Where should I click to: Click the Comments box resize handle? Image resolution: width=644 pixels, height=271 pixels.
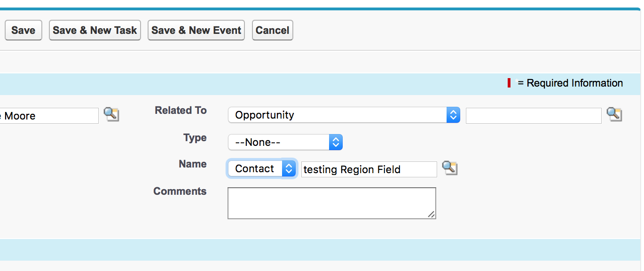coord(431,215)
